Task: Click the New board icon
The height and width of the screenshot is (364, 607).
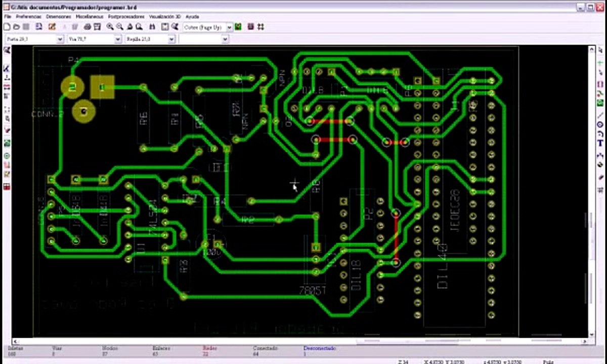Action: pyautogui.click(x=7, y=26)
